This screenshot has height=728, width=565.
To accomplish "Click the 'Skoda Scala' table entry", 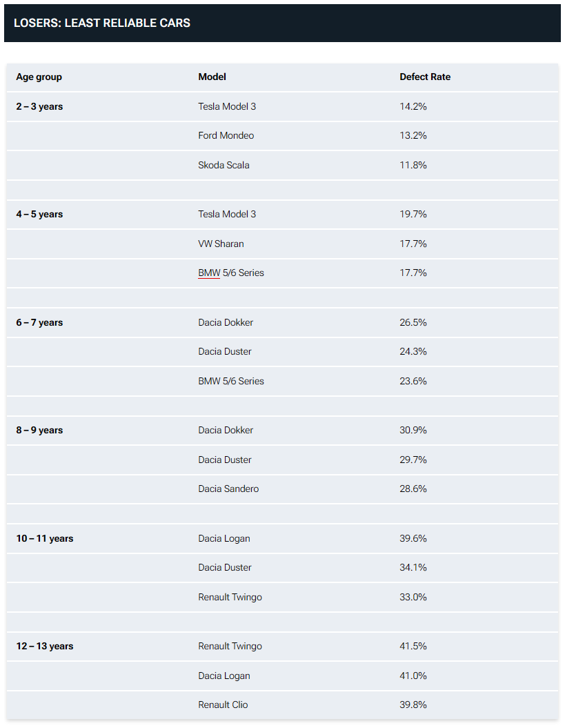I will click(x=224, y=165).
